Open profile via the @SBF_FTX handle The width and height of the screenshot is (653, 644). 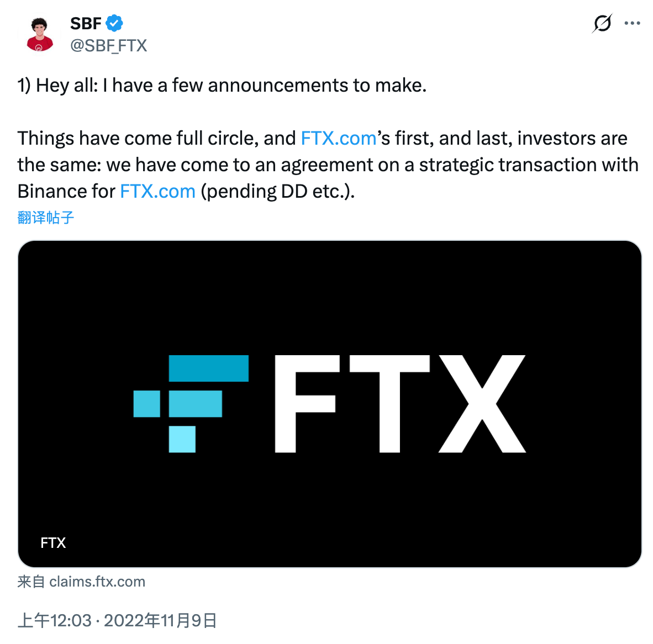[x=108, y=45]
